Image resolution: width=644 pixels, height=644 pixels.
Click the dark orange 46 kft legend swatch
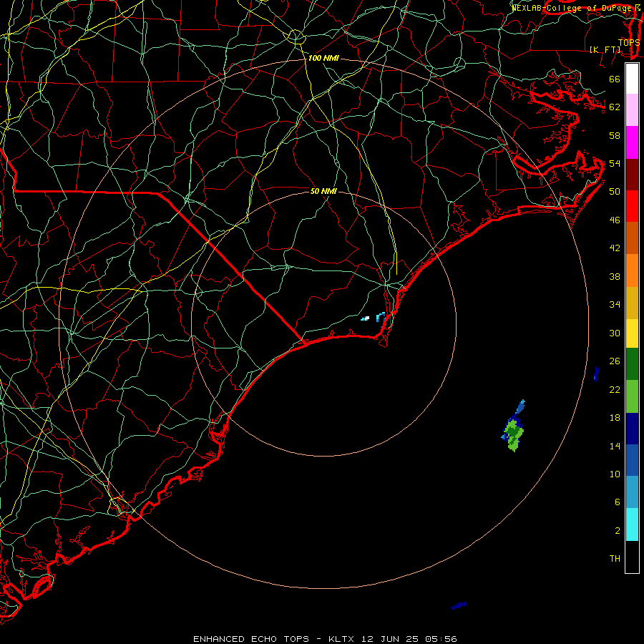click(632, 238)
